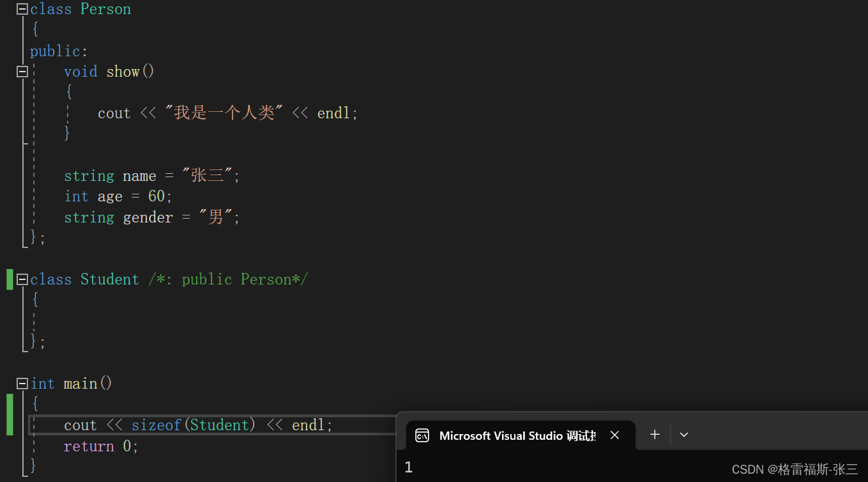Collapse the class Student code block
The image size is (868, 482).
pos(22,279)
